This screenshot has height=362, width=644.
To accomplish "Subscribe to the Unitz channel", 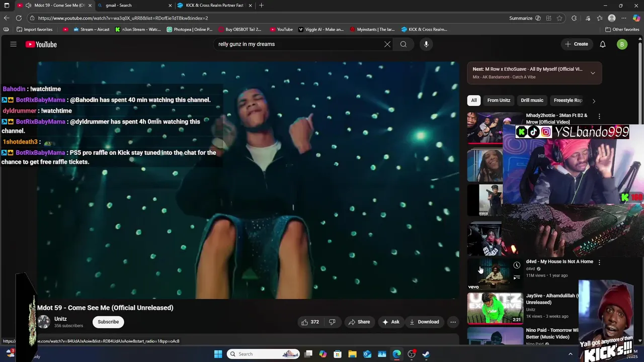I will click(108, 322).
